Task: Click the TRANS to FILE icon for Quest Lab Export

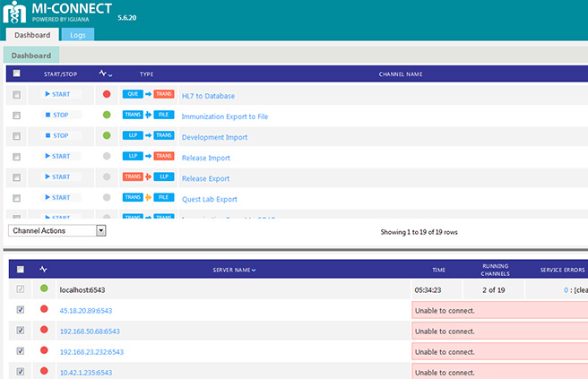Action: tap(148, 198)
